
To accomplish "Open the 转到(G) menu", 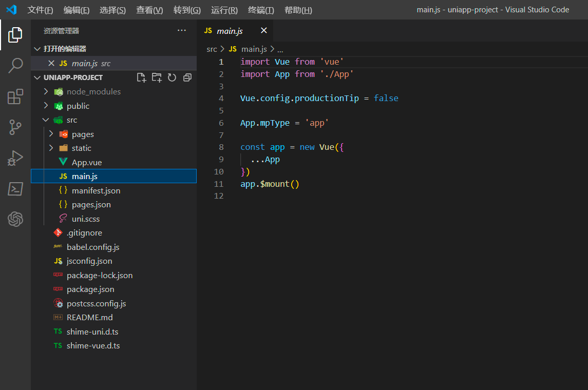I will click(x=187, y=10).
